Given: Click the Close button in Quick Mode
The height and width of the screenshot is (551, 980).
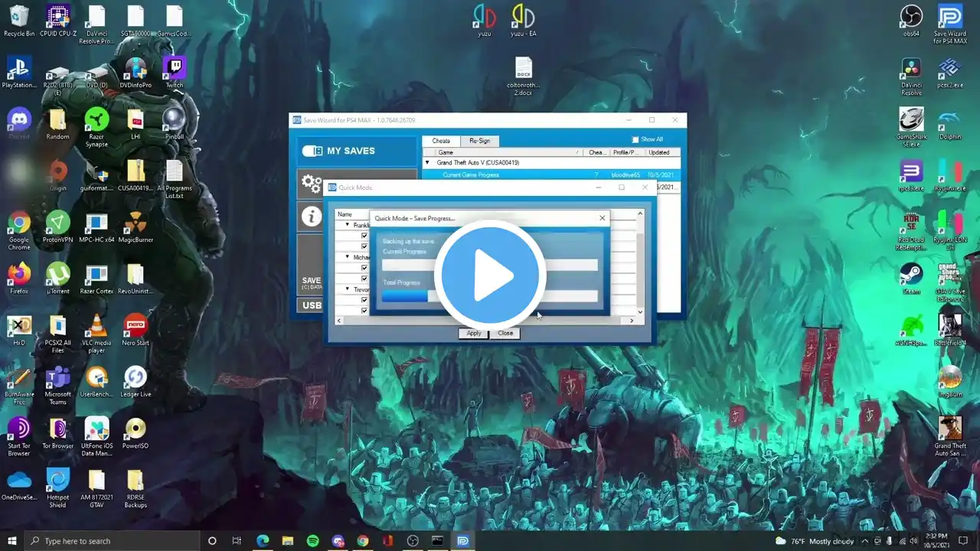Looking at the screenshot, I should pyautogui.click(x=505, y=334).
